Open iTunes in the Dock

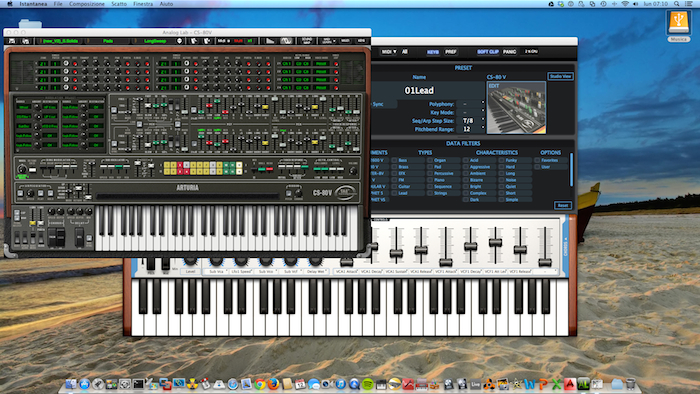[x=341, y=384]
